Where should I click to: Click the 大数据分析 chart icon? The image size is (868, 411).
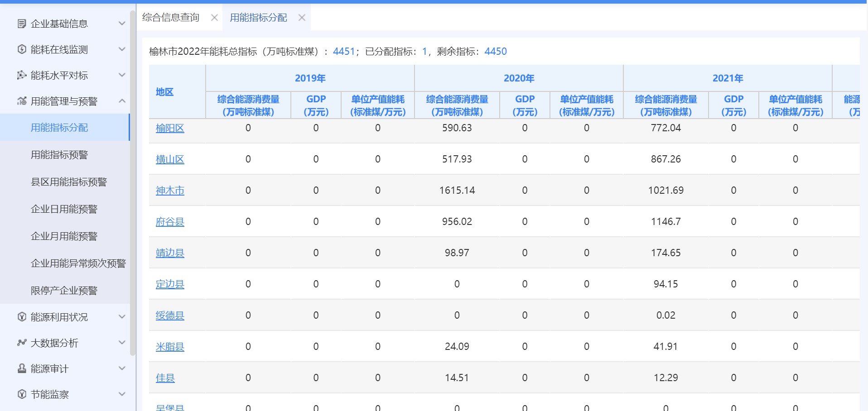coord(21,343)
